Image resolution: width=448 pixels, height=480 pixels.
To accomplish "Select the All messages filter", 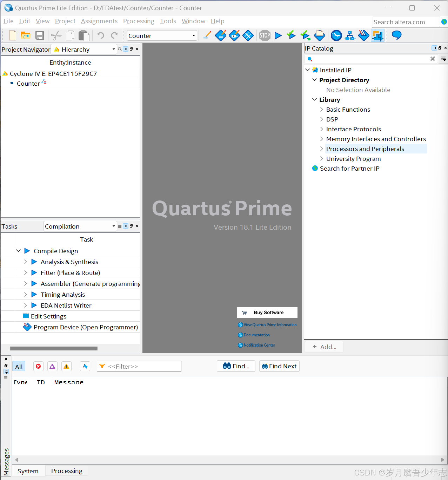I will coord(19,367).
